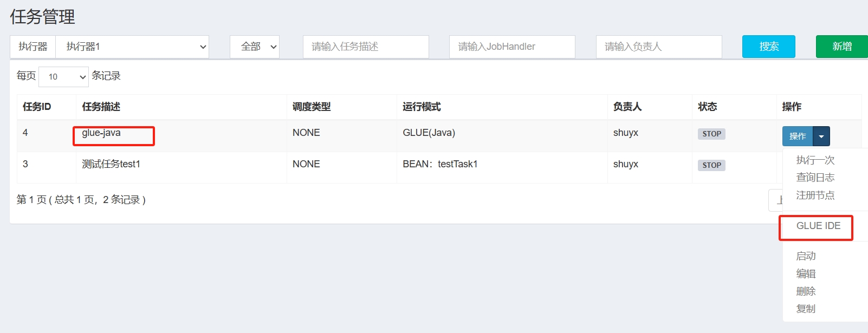Image resolution: width=868 pixels, height=333 pixels.
Task: Open the 执行器 executor dropdown
Action: tap(132, 47)
